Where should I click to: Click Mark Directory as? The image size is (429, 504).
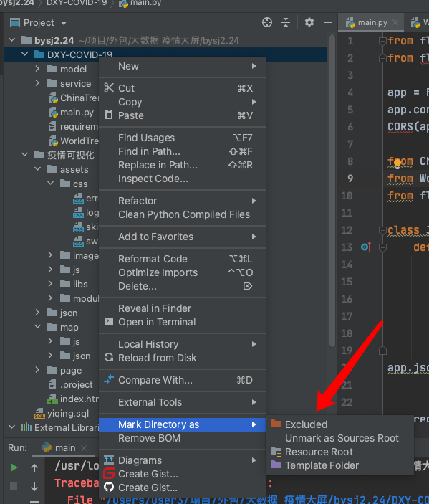[x=182, y=424]
